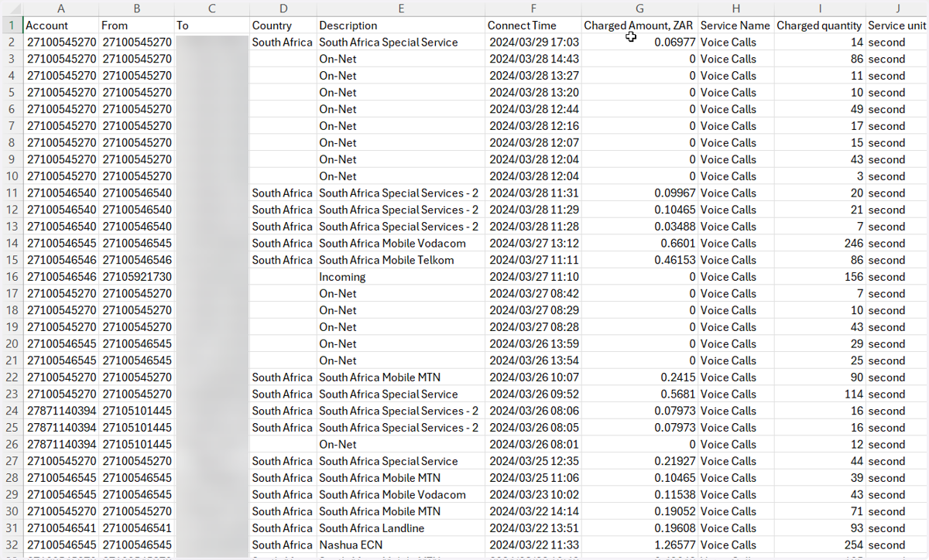
Task: Select charged amount 1.26577
Action: click(x=639, y=545)
